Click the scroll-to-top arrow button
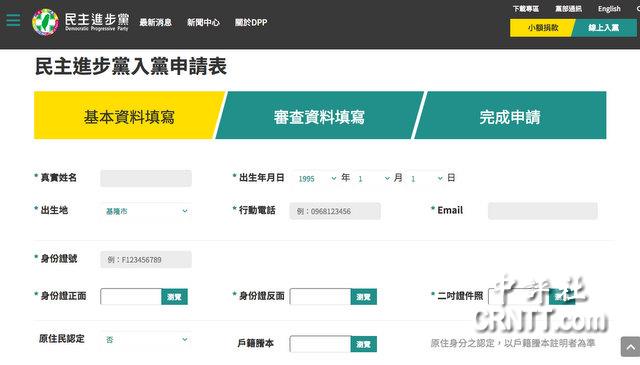 coord(631,347)
